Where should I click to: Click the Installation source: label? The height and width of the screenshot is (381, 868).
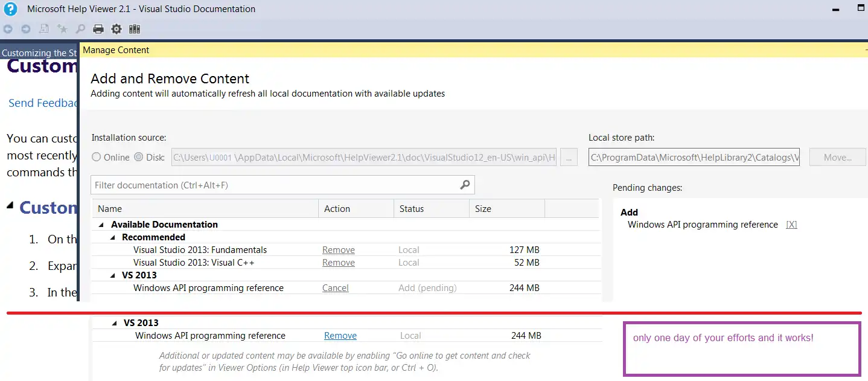click(129, 138)
